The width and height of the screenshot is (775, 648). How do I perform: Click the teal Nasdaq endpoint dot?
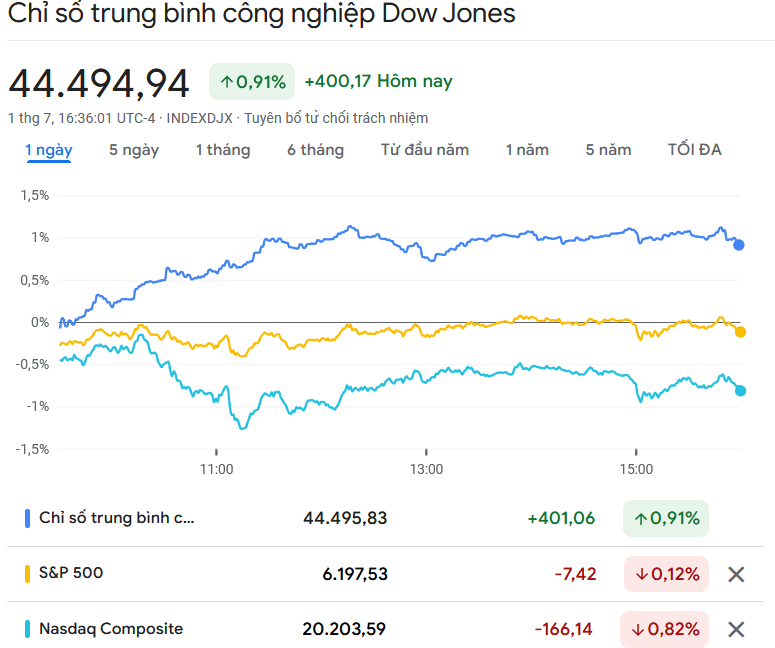pyautogui.click(x=740, y=390)
